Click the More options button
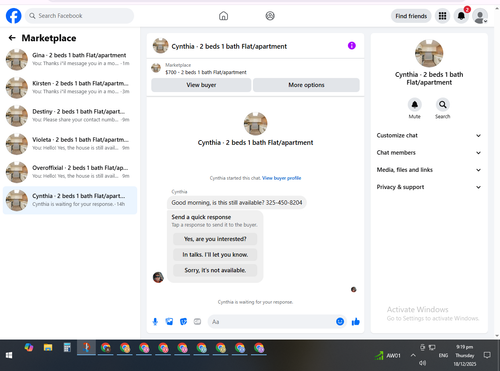The height and width of the screenshot is (371, 500). (x=306, y=85)
